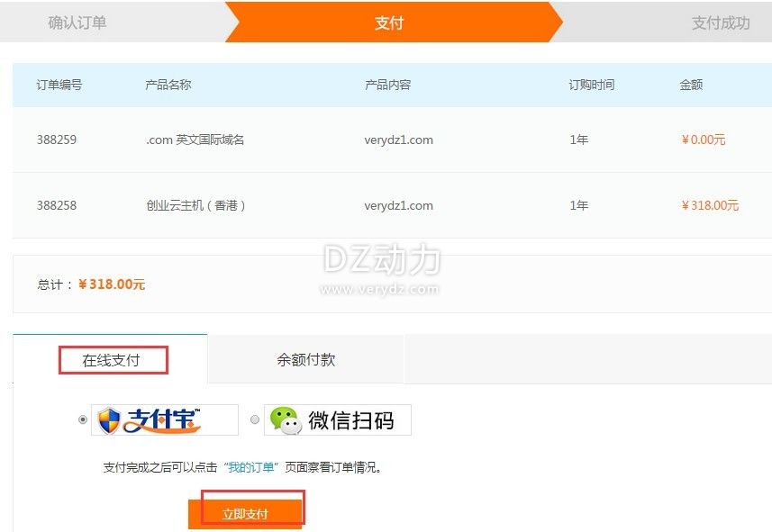Open the 我的订单 link
The height and width of the screenshot is (532, 772).
click(x=250, y=467)
